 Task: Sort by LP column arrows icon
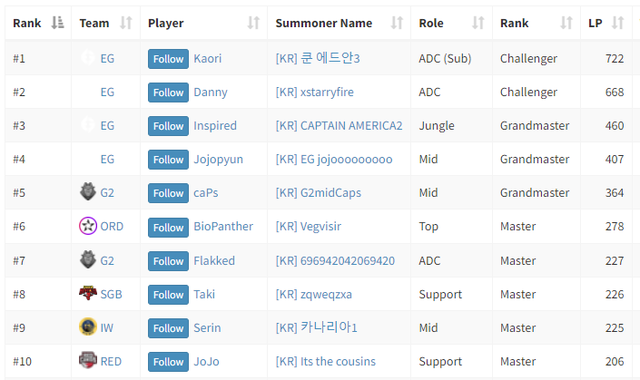pos(618,23)
